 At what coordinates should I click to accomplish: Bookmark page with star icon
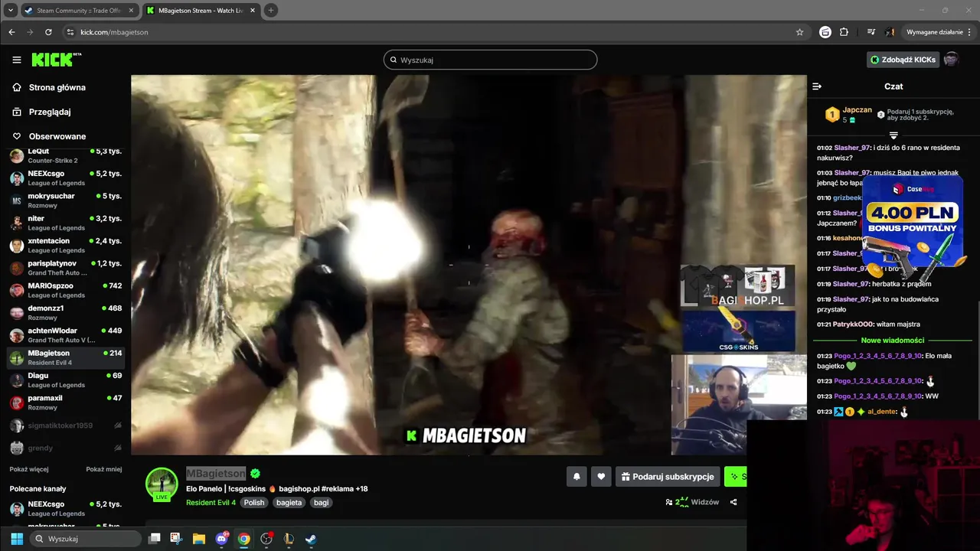799,32
